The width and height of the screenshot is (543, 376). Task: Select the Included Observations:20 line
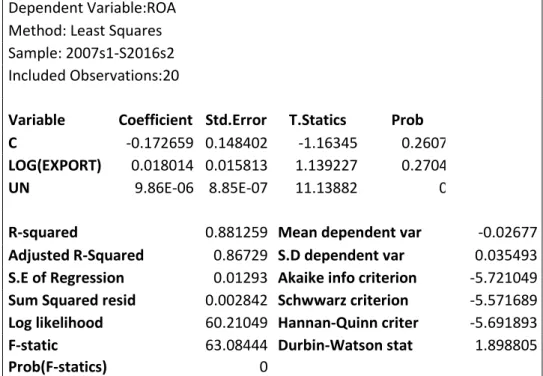click(x=94, y=76)
